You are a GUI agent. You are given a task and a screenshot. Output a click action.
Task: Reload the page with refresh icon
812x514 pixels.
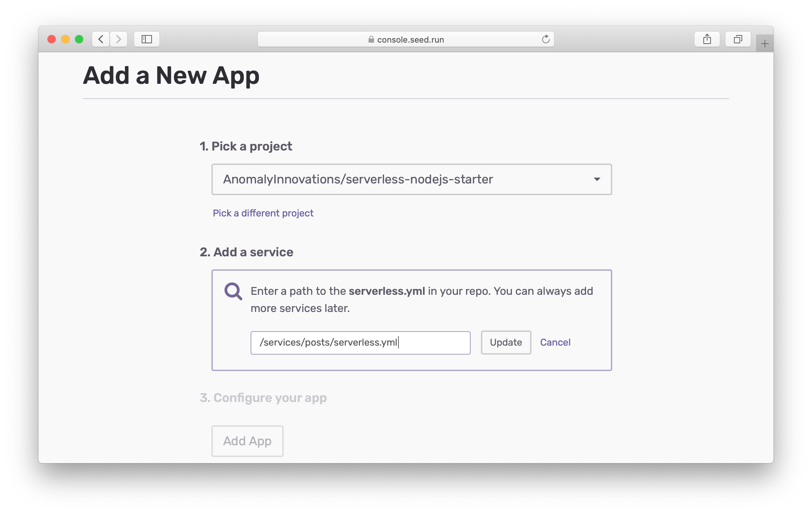point(546,39)
